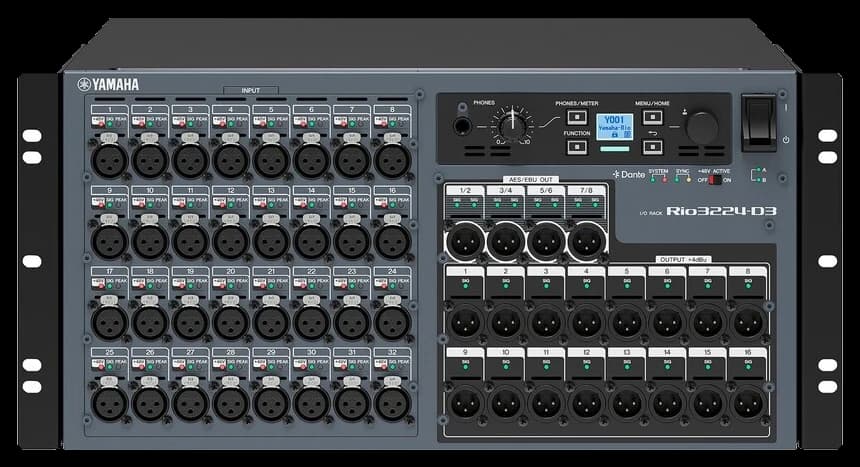
Task: Click input 25 XLR connector
Action: coord(110,404)
